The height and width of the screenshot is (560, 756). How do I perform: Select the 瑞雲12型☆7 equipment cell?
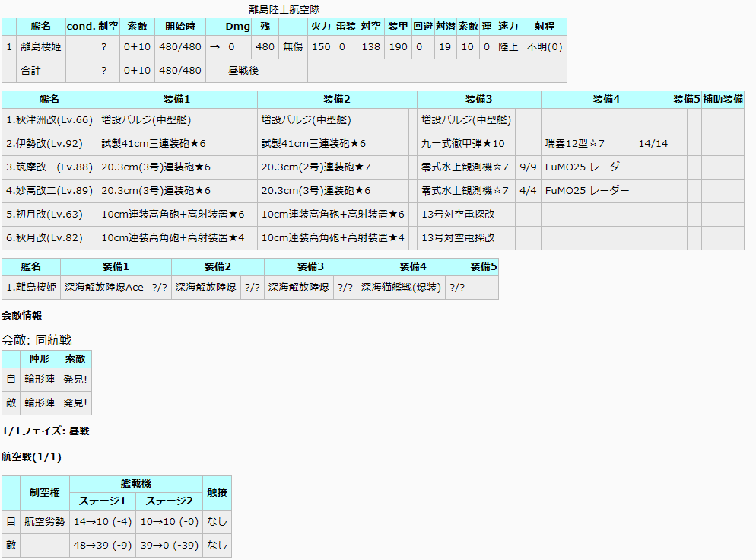point(575,144)
